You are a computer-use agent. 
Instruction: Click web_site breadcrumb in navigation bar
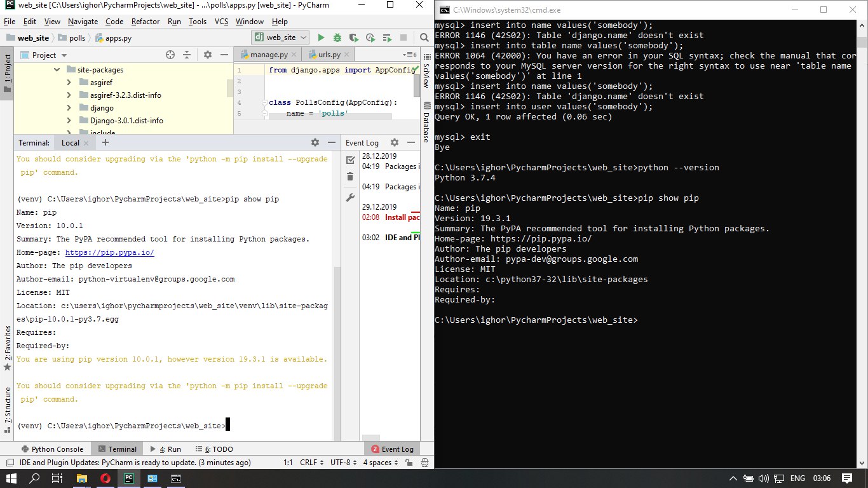(x=27, y=38)
